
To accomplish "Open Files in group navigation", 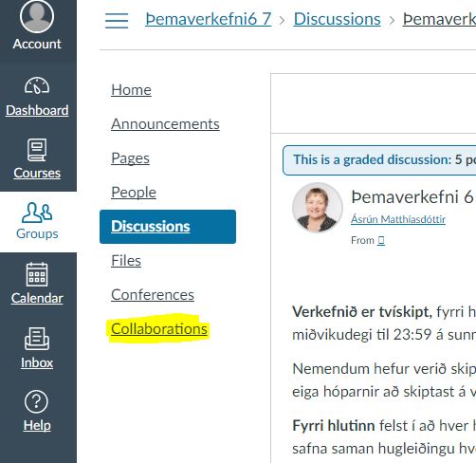I will point(126,261).
